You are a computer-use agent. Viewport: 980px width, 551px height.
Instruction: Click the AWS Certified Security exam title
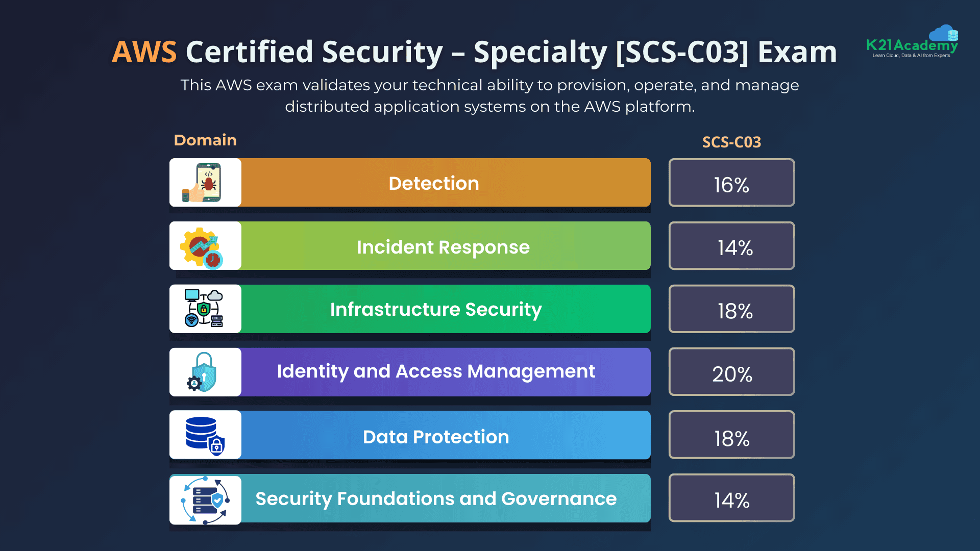[474, 52]
